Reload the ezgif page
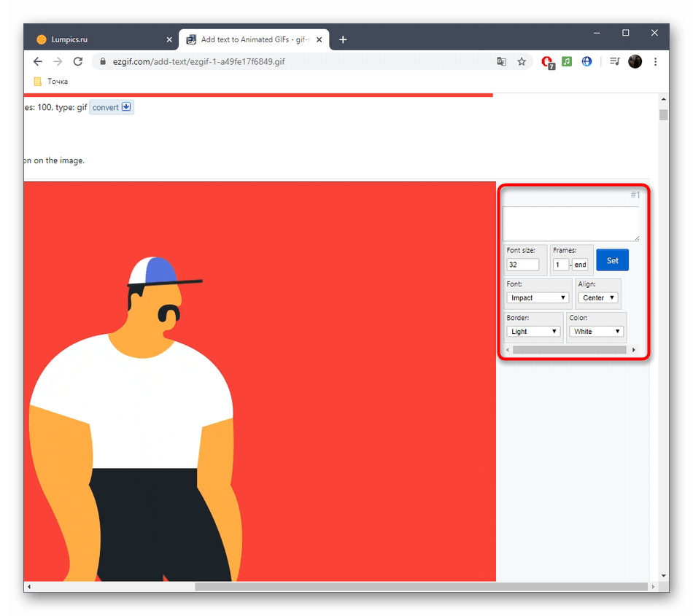Viewport: 693px width, 616px height. tap(78, 61)
